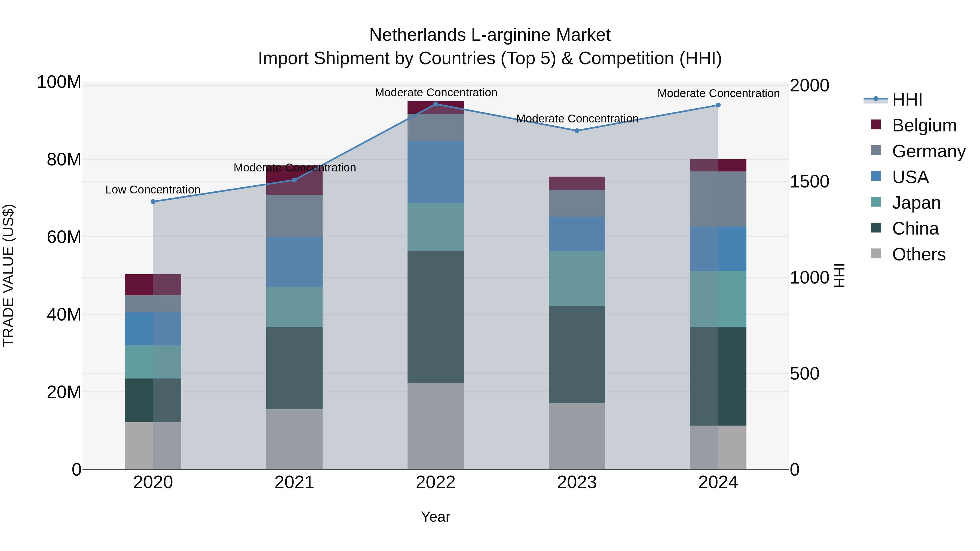The image size is (980, 551).
Task: Click the USA legend color swatch
Action: [876, 176]
